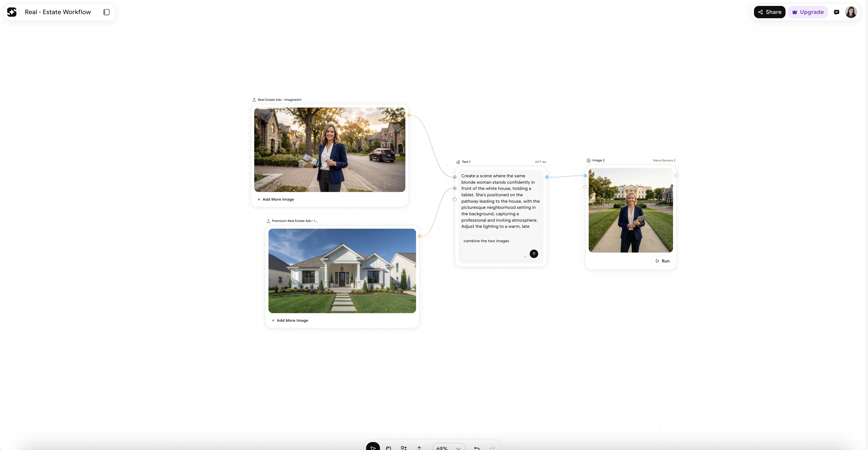
Task: Select the pointer cursor tool
Action: (x=373, y=447)
